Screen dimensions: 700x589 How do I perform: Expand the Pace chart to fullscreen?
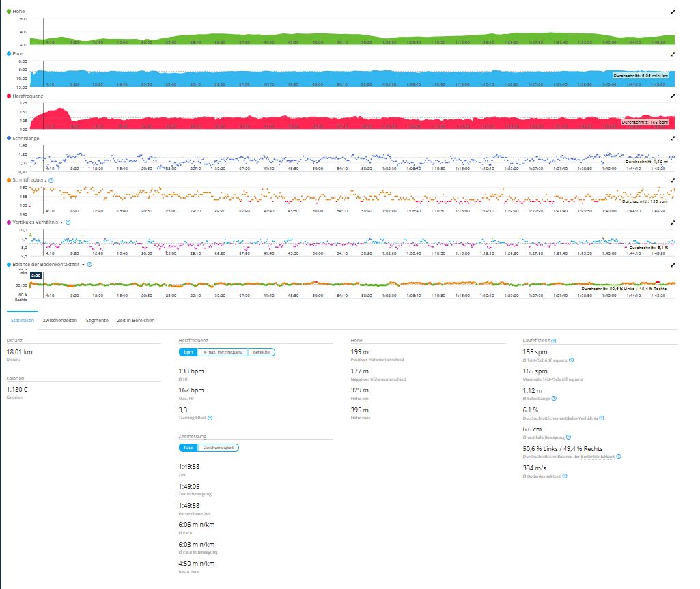673,53
